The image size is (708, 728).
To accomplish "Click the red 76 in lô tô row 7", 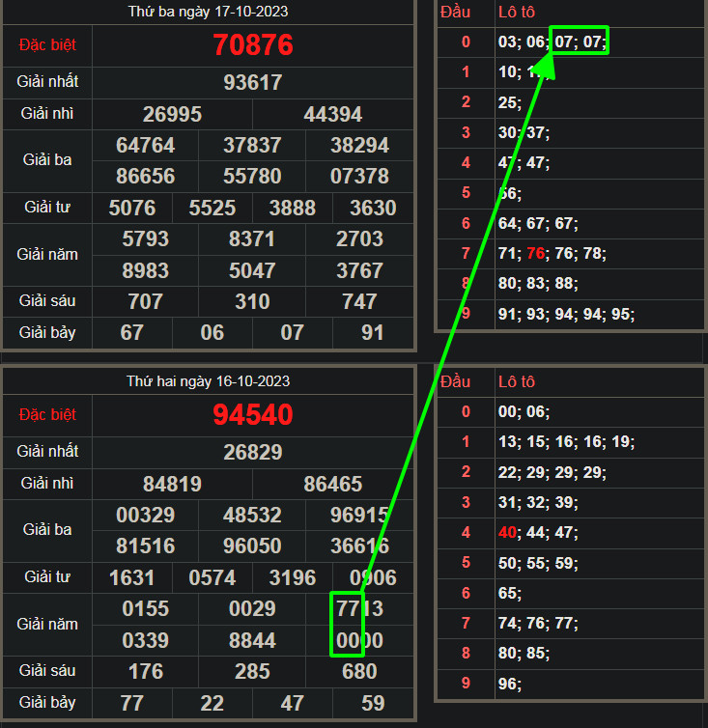I will [537, 254].
